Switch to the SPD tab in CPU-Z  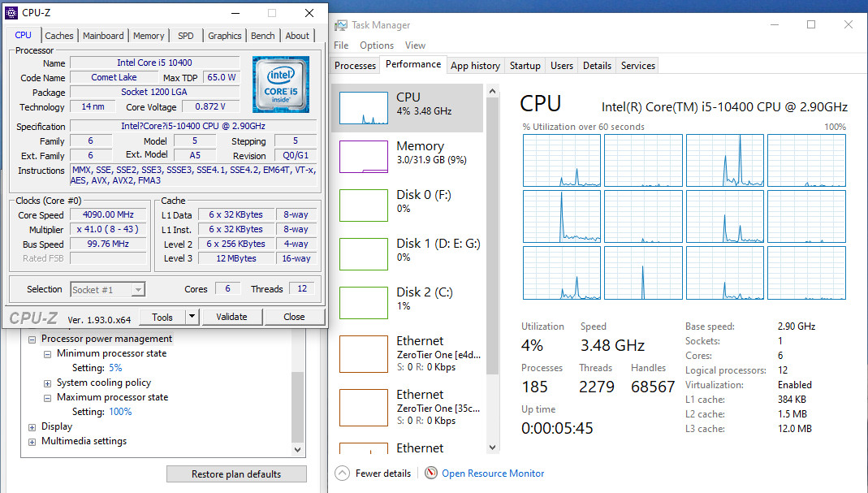[186, 36]
